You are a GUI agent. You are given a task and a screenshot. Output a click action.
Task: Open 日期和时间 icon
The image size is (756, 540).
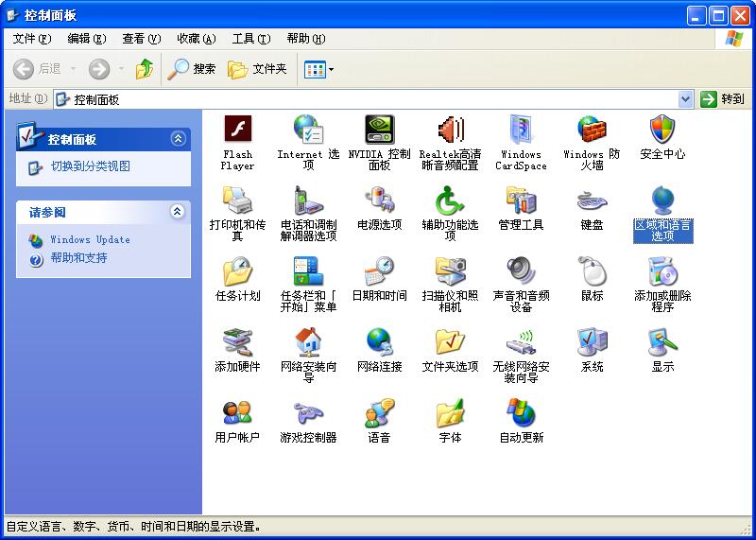[380, 270]
